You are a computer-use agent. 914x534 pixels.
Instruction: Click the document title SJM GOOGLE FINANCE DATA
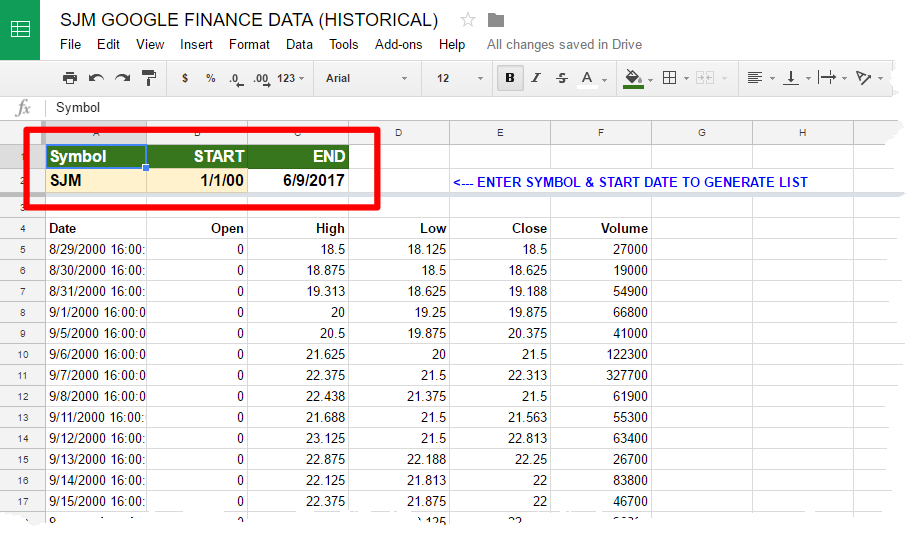(x=249, y=20)
